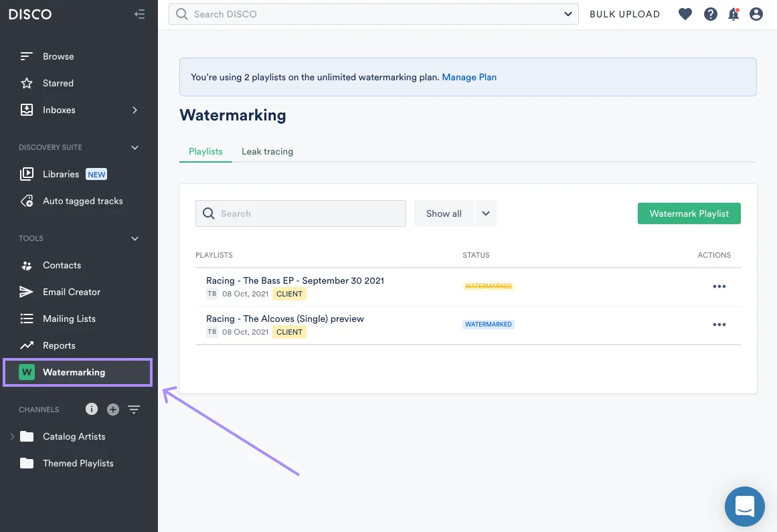Open the Intercom chat bubble
The image size is (777, 532).
(744, 507)
